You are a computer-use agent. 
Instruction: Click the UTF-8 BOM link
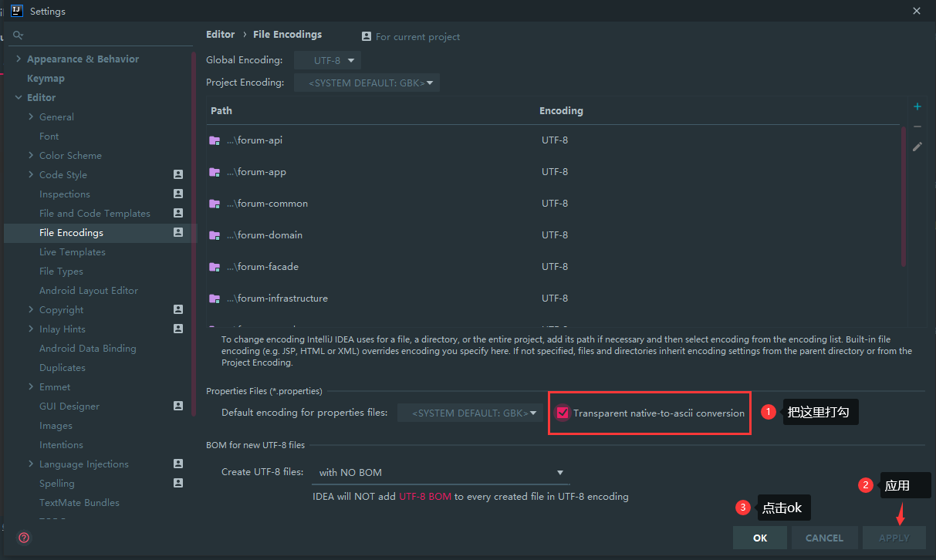[424, 497]
